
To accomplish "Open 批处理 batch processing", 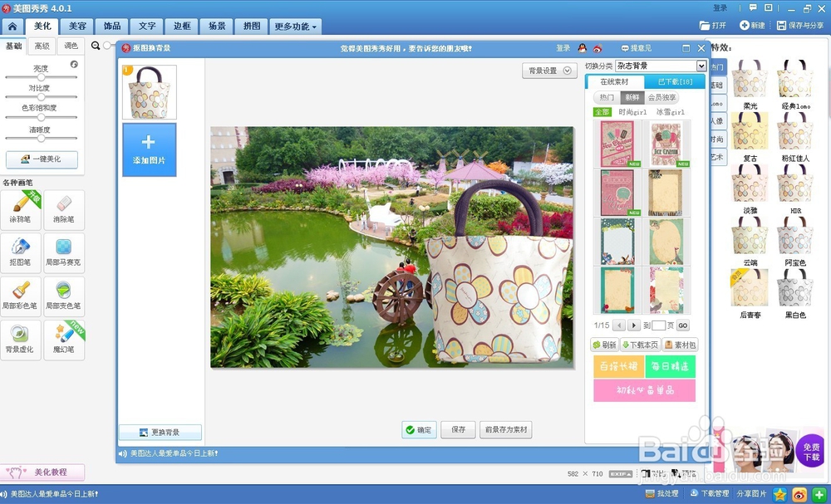I will [x=662, y=493].
